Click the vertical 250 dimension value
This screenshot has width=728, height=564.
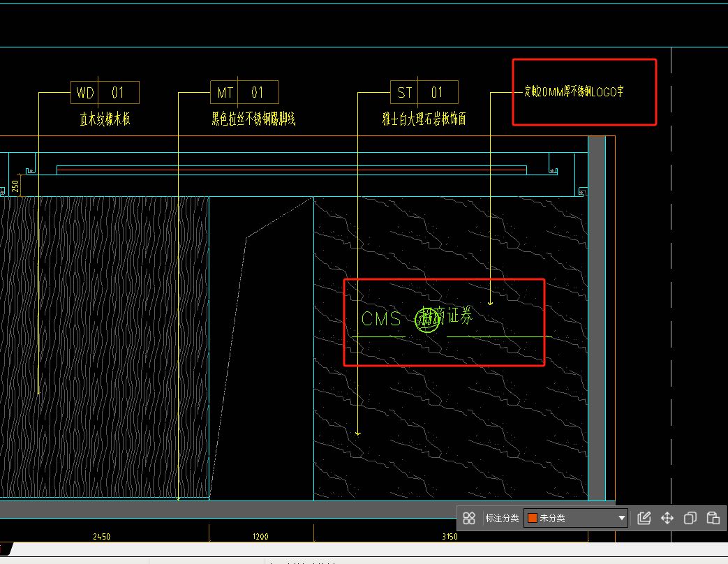pyautogui.click(x=15, y=186)
